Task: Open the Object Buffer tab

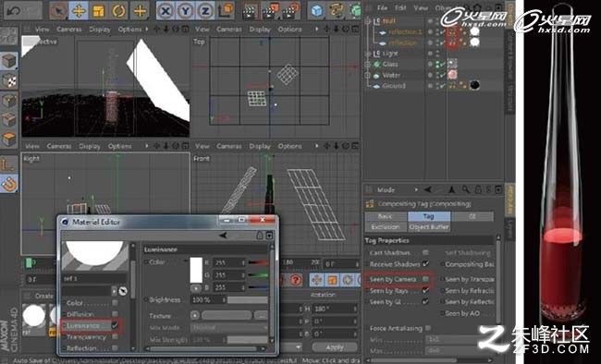Action: click(x=429, y=227)
